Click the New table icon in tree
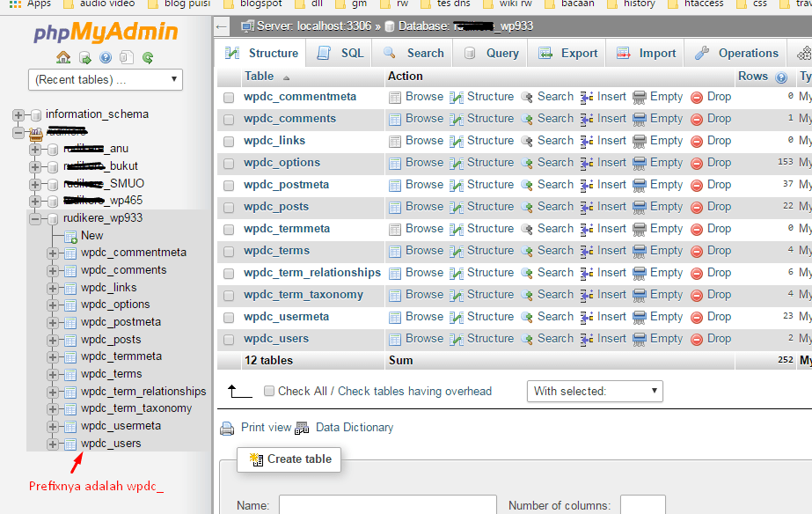The image size is (812, 514). pos(71,237)
